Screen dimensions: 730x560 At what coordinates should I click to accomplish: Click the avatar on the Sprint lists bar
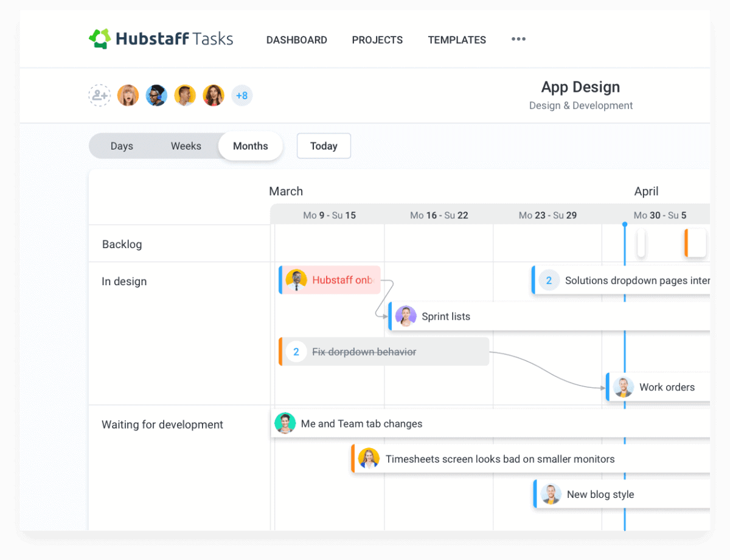pyautogui.click(x=406, y=316)
